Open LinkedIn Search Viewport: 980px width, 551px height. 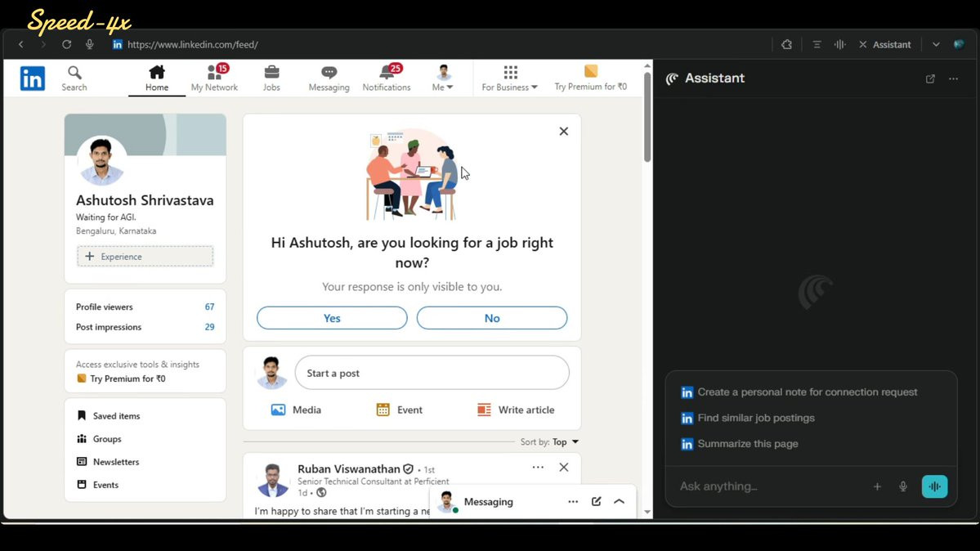click(74, 78)
